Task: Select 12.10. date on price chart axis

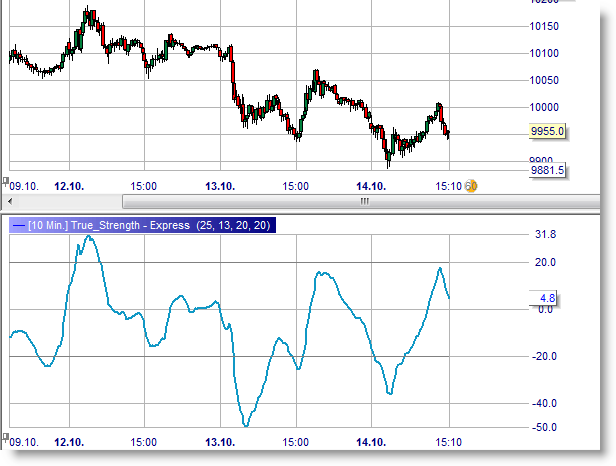Action: point(68,186)
